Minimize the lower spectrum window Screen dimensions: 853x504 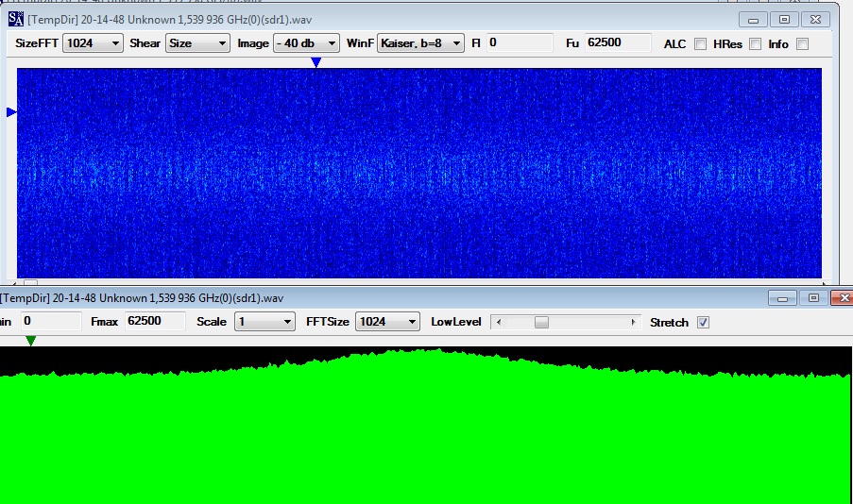[x=783, y=298]
